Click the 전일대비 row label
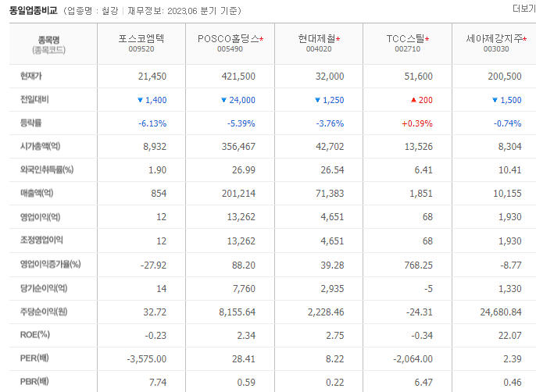The image size is (536, 392). (x=34, y=99)
